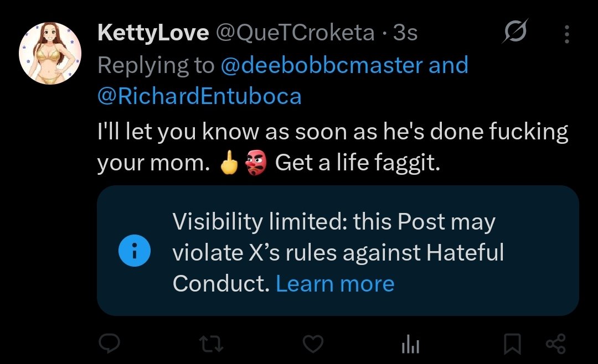This screenshot has height=364, width=598.
Task: Click the KettyLove profile avatar
Action: pos(50,54)
